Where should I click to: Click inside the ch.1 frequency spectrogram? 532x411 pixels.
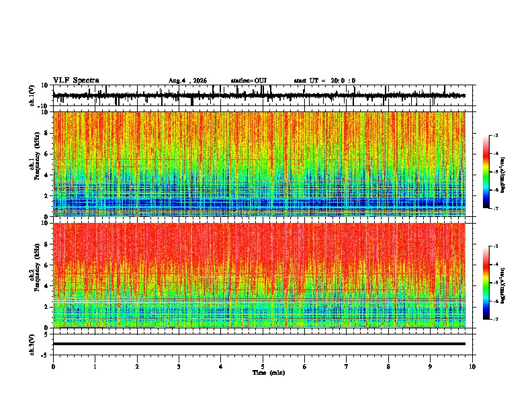click(259, 164)
